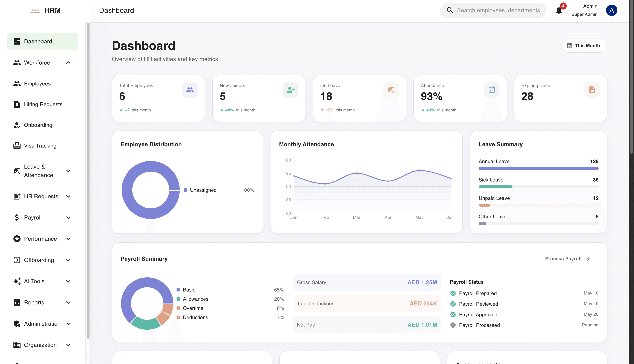The height and width of the screenshot is (364, 634).
Task: Click the Onboarding person-check icon
Action: (x=17, y=125)
